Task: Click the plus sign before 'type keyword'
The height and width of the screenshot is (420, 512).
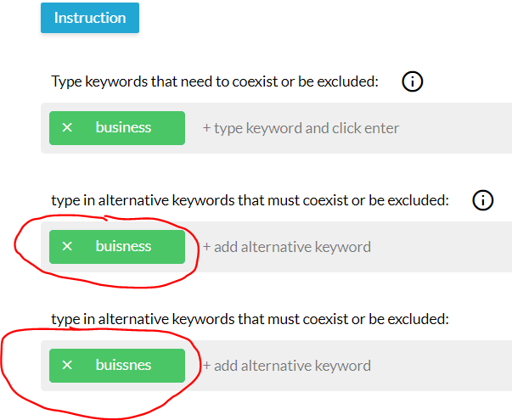Action: (206, 128)
